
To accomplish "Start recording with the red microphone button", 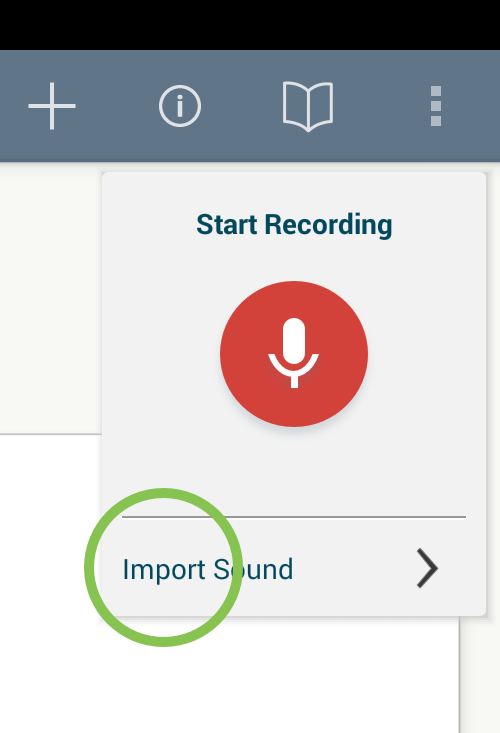I will [x=294, y=354].
